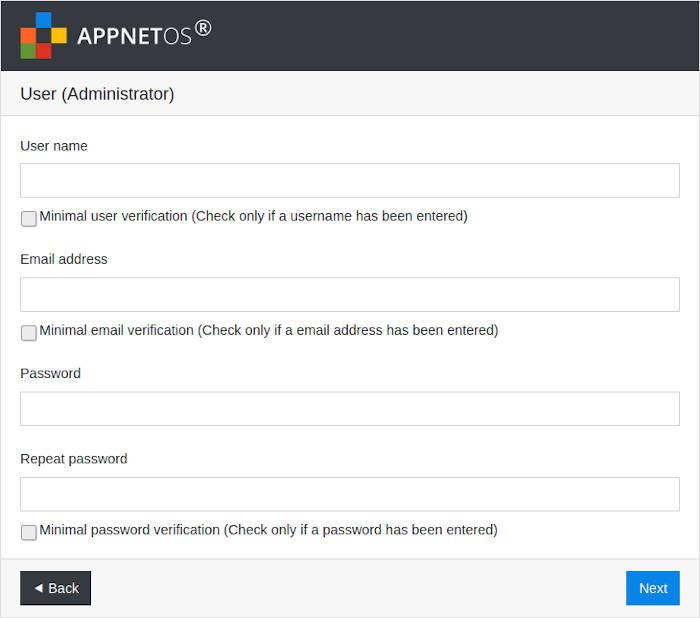This screenshot has height=618, width=700.
Task: Click the colorful AppNetOS squares logo
Action: click(x=43, y=36)
